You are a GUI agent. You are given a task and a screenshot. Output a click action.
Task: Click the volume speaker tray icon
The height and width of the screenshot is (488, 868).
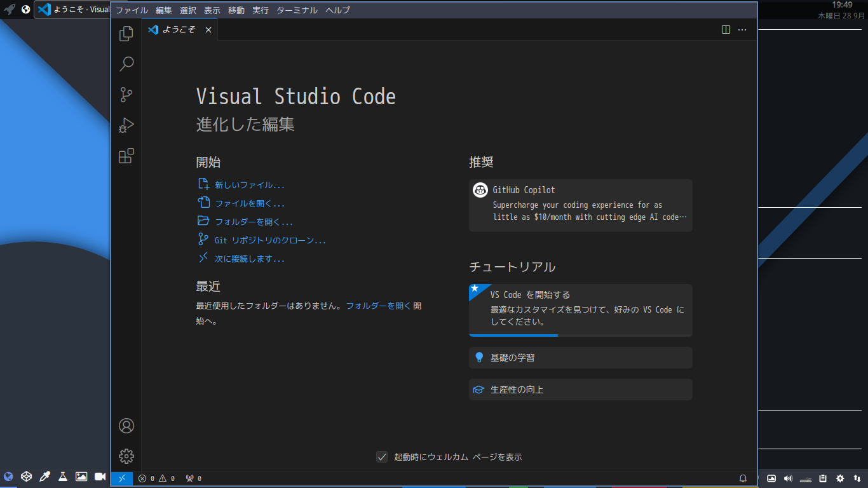point(789,478)
